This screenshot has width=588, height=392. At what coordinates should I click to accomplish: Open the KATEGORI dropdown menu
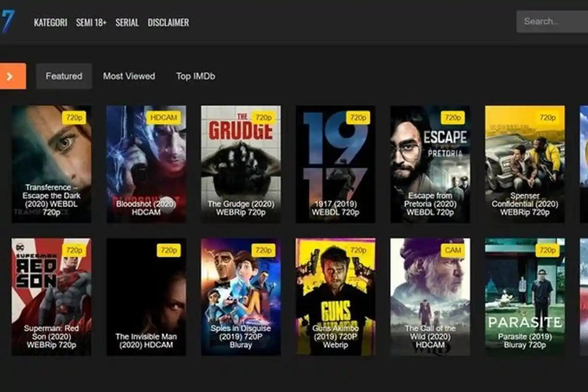(50, 23)
